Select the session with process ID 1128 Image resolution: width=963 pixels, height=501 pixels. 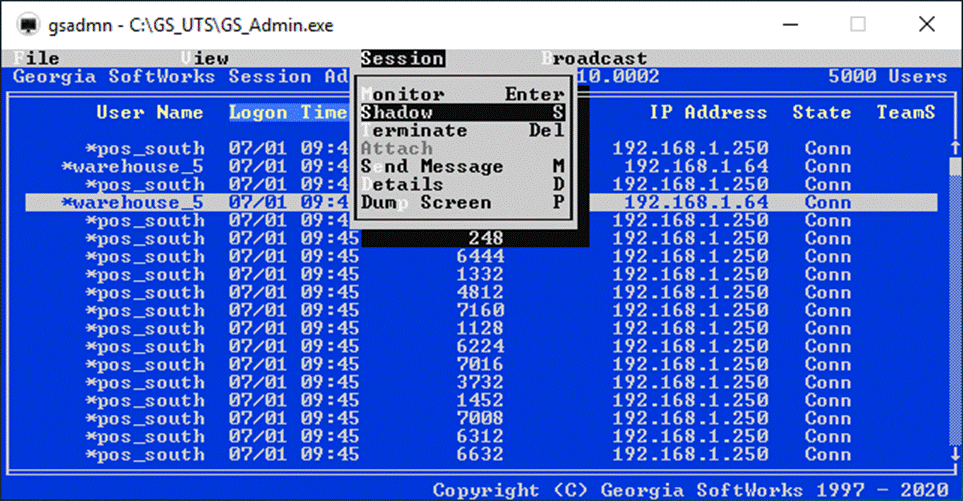pos(481,328)
